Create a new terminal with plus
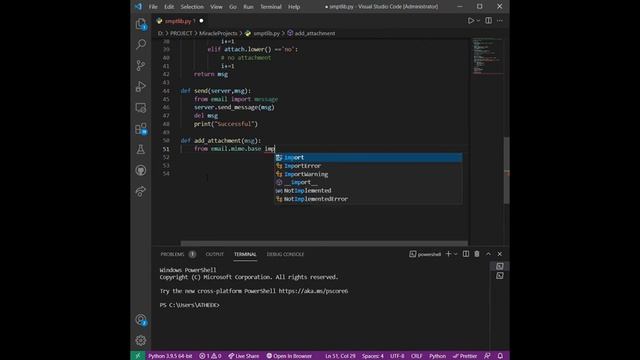 coord(448,254)
